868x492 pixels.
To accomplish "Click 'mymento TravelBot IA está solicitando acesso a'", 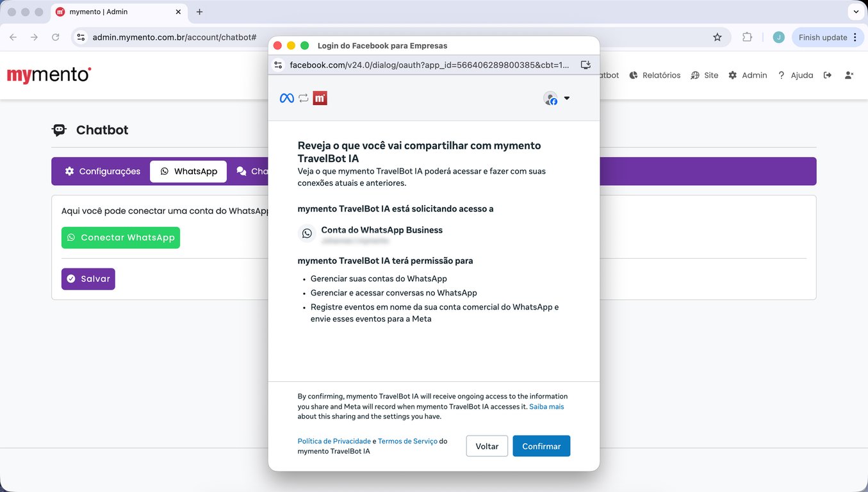I will click(396, 209).
